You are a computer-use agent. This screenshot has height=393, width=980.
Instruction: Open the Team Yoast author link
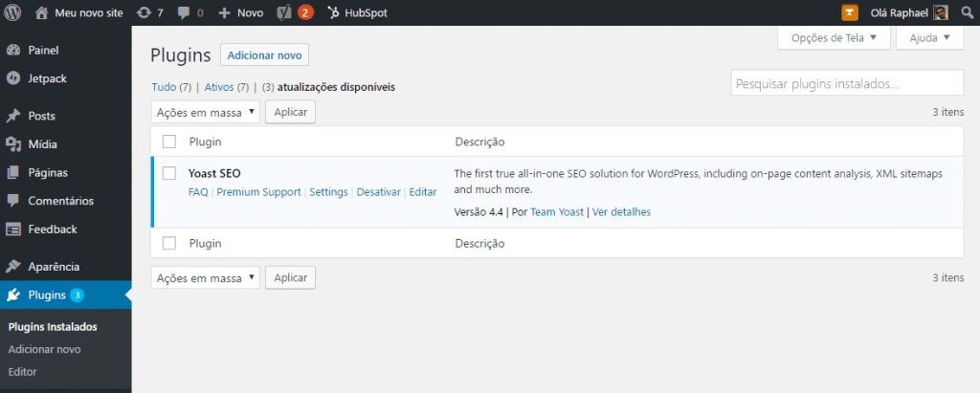point(557,212)
